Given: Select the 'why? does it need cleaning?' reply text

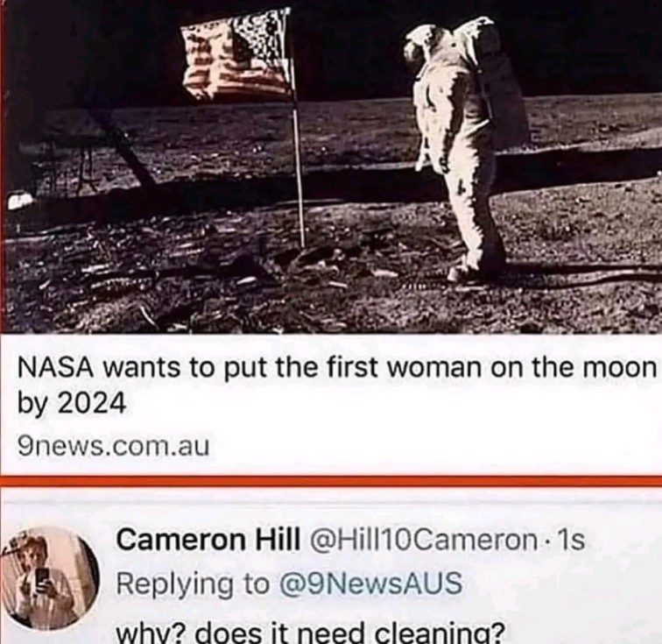Looking at the screenshot, I should tap(310, 633).
